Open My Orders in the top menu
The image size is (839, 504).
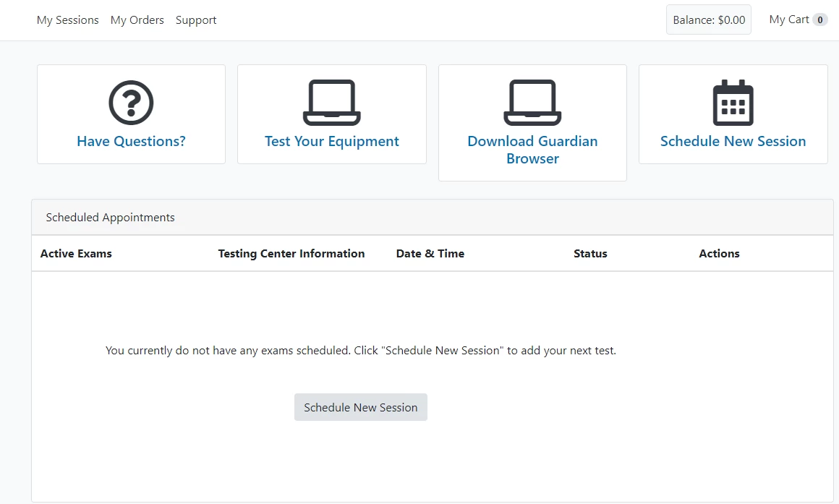[x=137, y=20]
